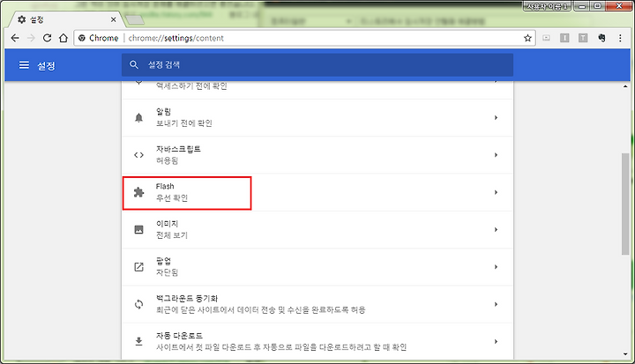Click the user profile name button in title bar
The image size is (635, 364).
click(547, 6)
